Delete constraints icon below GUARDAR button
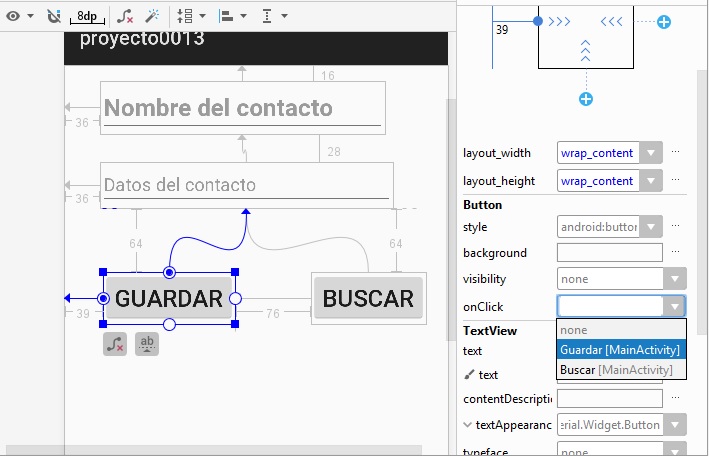The image size is (709, 456). click(115, 344)
